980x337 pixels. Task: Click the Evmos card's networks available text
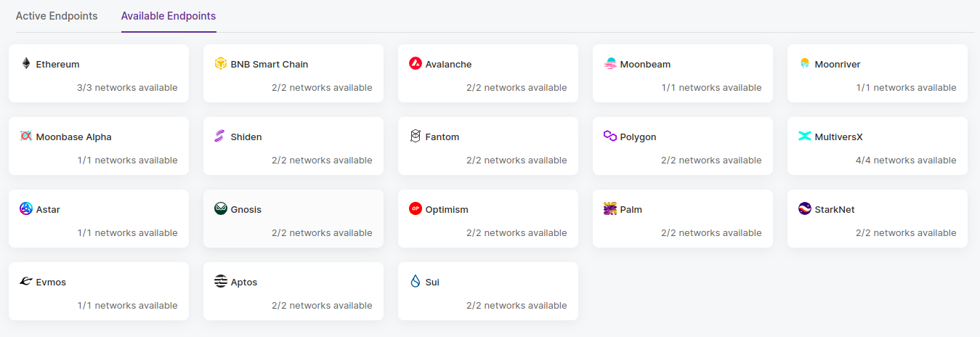click(x=128, y=306)
